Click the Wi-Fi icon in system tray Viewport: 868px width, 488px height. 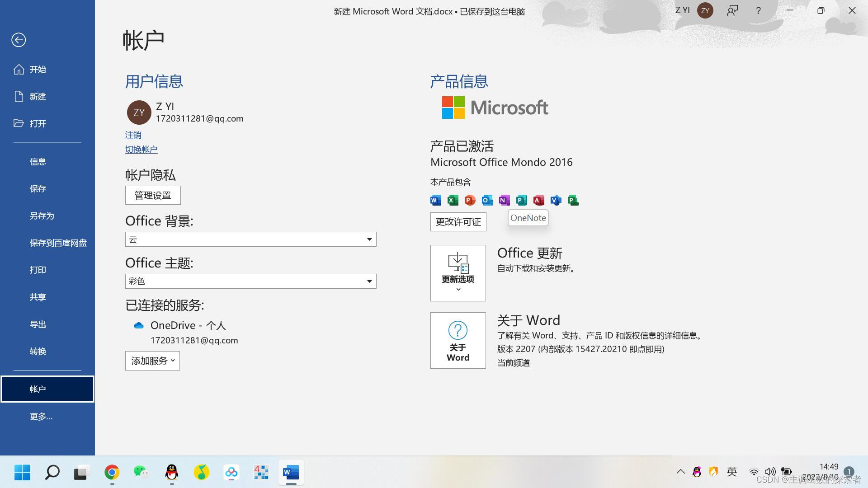(754, 472)
